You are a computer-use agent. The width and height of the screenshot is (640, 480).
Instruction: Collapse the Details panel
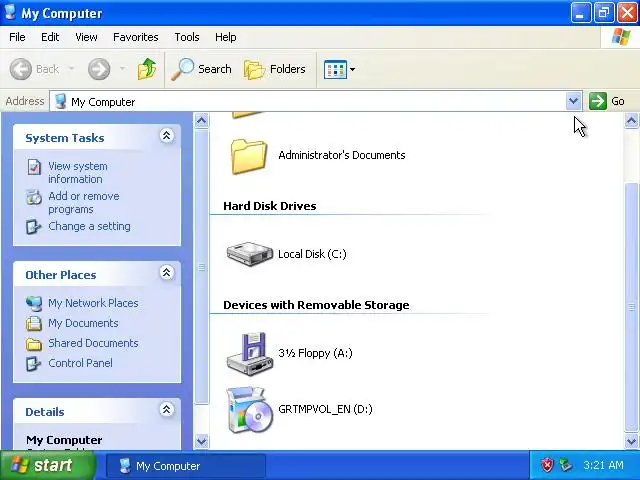(x=167, y=409)
